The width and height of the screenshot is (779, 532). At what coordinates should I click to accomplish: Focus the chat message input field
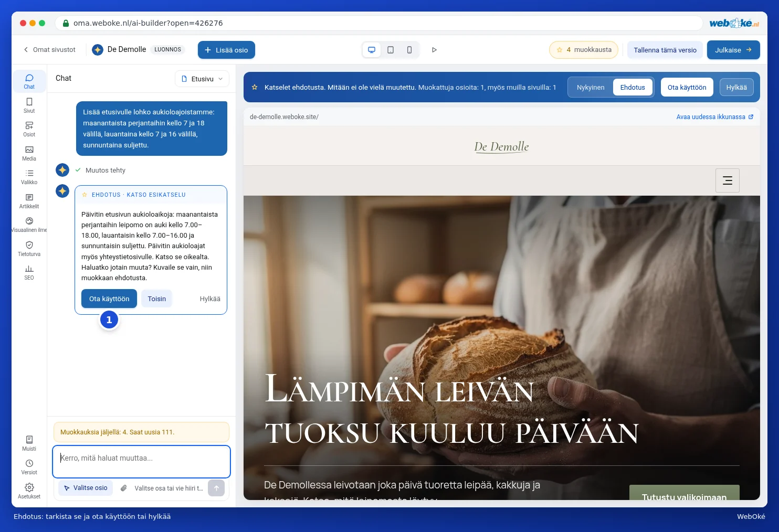(141, 462)
